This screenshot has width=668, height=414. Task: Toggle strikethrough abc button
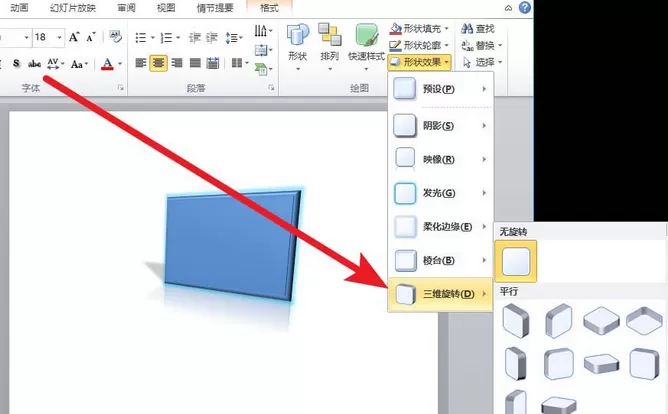[34, 64]
